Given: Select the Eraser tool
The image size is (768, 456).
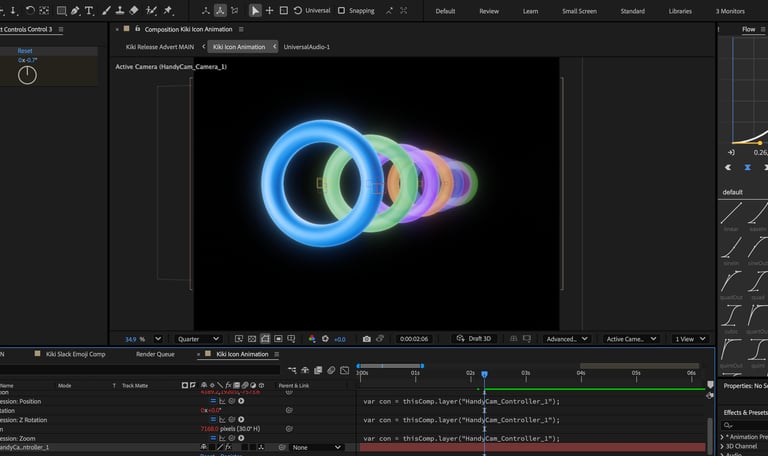Looking at the screenshot, I should (133, 10).
